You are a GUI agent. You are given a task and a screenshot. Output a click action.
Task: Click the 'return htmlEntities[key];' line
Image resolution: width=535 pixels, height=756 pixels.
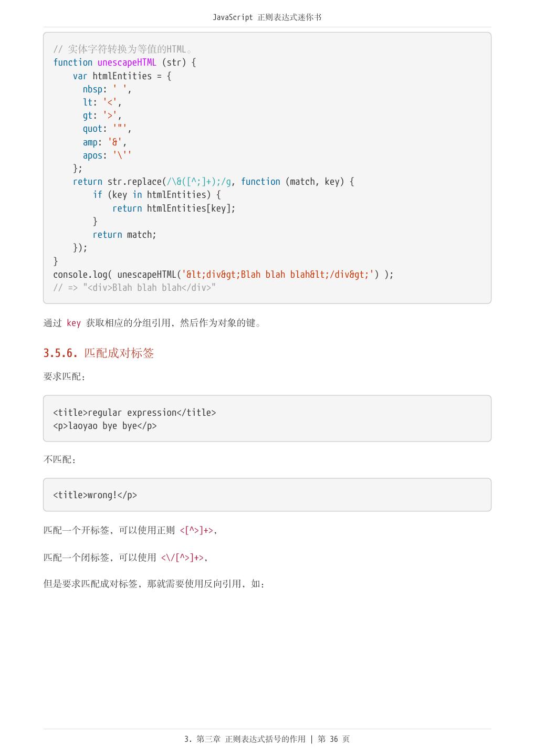[x=174, y=208]
